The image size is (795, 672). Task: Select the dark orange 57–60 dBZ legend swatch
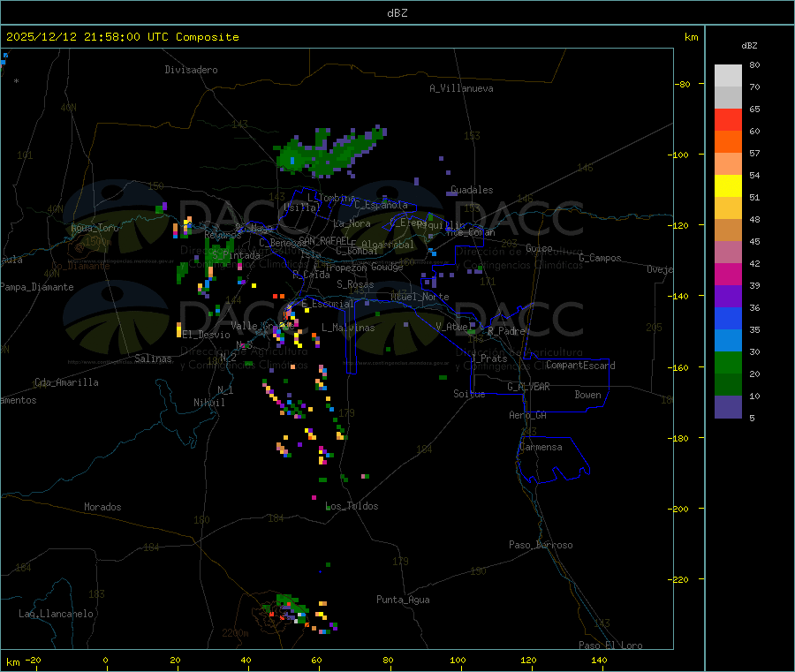(728, 142)
